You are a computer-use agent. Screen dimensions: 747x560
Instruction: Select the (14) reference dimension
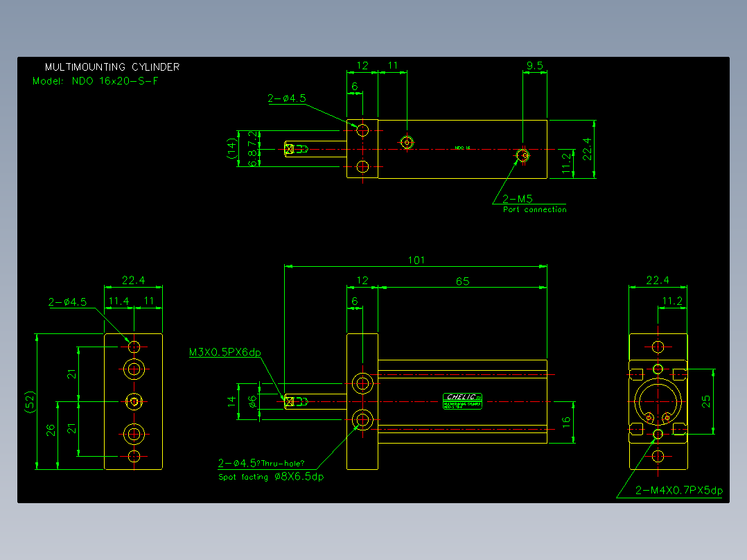232,148
